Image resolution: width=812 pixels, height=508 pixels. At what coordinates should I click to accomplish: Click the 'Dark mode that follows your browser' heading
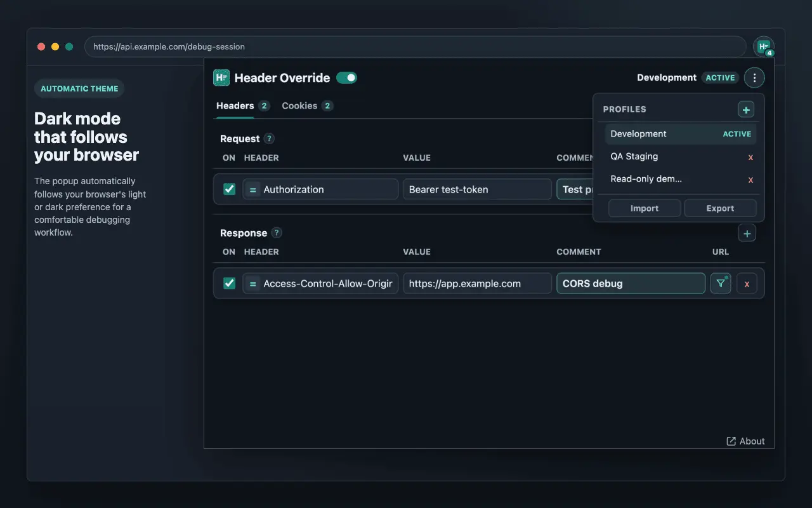(x=86, y=137)
